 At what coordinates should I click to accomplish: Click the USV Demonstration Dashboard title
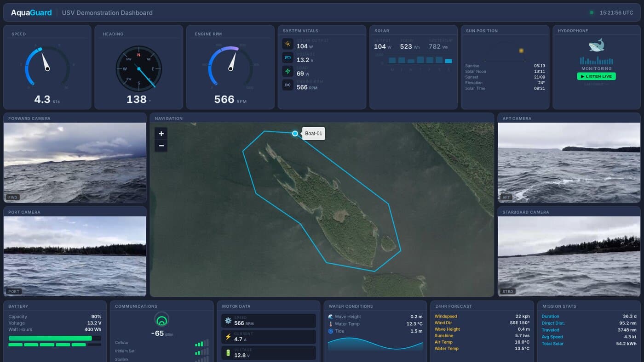click(107, 13)
